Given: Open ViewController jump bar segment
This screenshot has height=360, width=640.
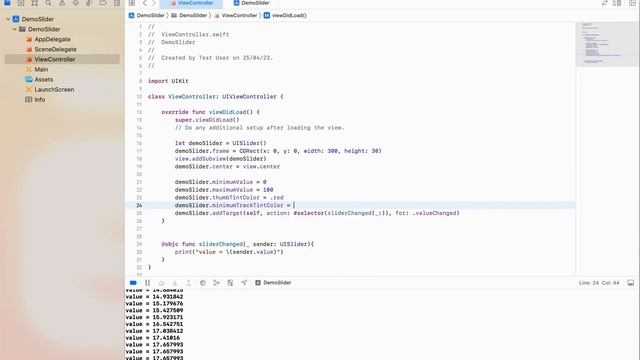Looking at the screenshot, I should click(x=236, y=16).
